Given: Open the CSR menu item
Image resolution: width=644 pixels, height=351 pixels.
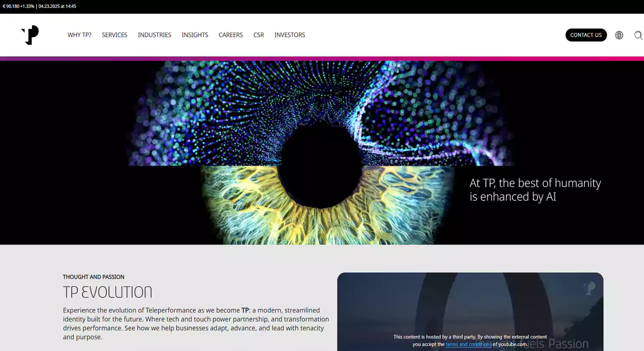Looking at the screenshot, I should click(x=258, y=35).
